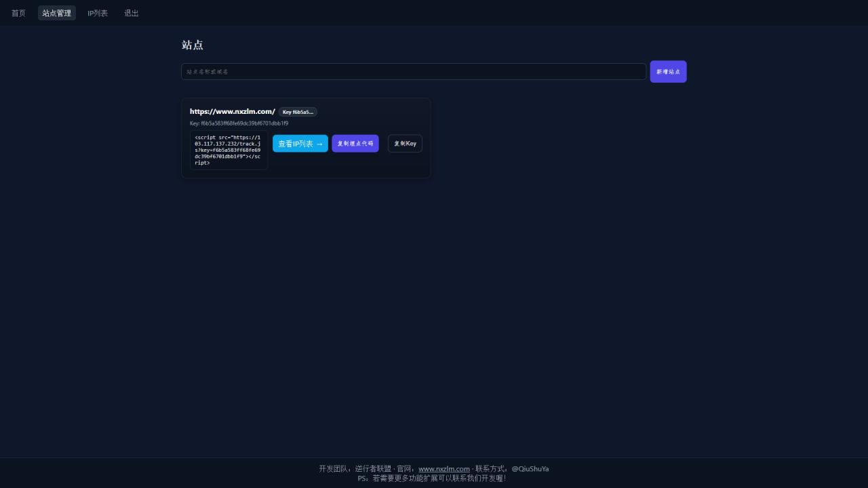Switch to the IP列表 page
The image size is (868, 488).
pyautogui.click(x=98, y=13)
